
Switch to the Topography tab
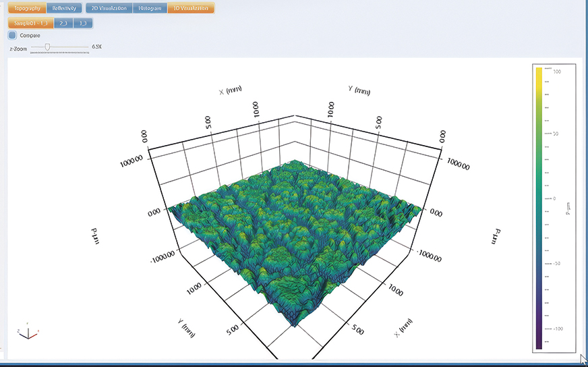pos(26,8)
